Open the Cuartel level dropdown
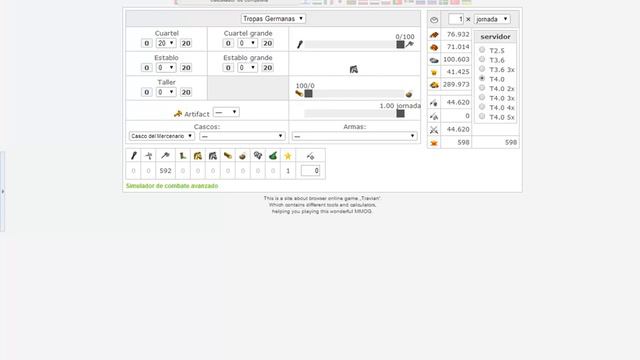Viewport: 640px width, 360px height. (x=166, y=43)
